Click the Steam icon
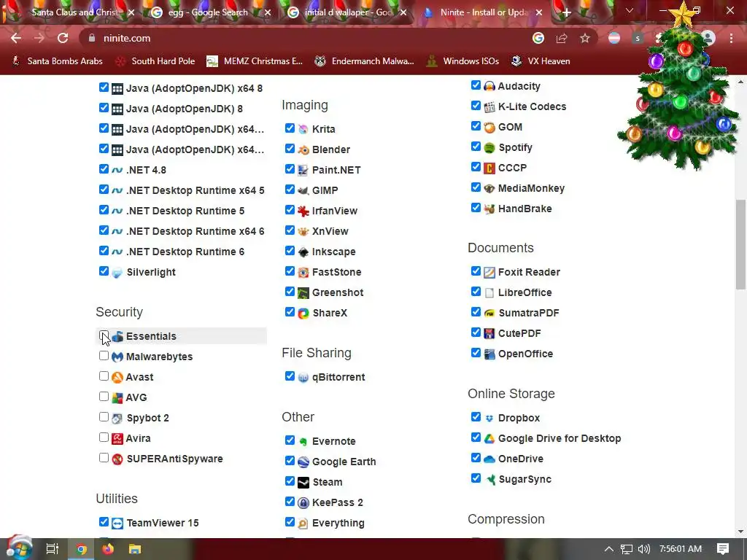The image size is (747, 560). coord(303,483)
